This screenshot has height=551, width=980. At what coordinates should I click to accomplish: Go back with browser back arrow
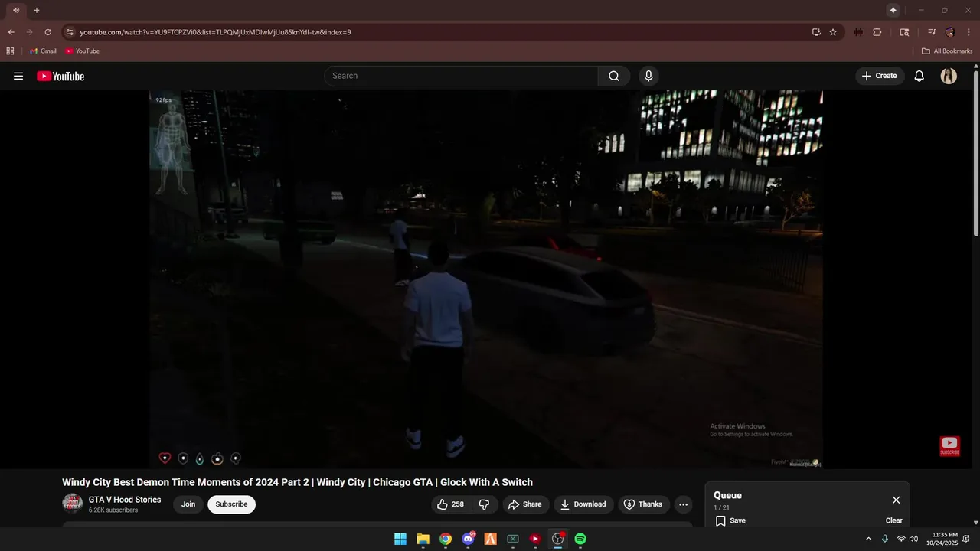[11, 32]
